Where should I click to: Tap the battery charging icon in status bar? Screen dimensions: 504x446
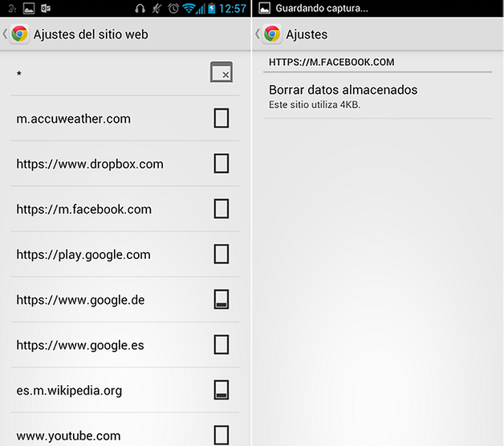pos(212,8)
